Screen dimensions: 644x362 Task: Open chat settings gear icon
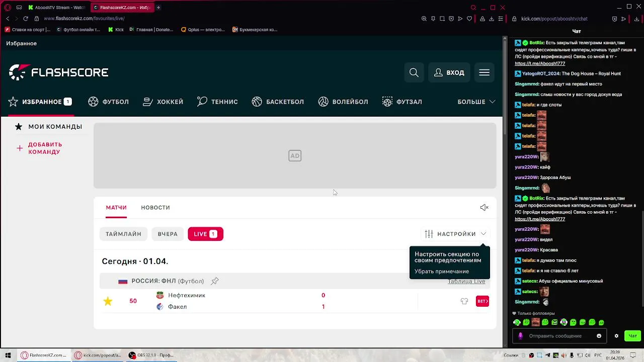click(616, 336)
